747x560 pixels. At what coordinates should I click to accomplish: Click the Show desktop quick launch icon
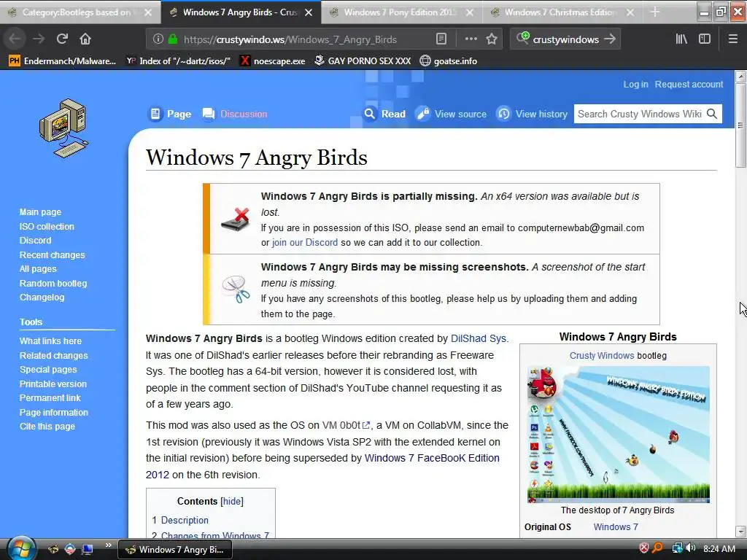pos(88,550)
